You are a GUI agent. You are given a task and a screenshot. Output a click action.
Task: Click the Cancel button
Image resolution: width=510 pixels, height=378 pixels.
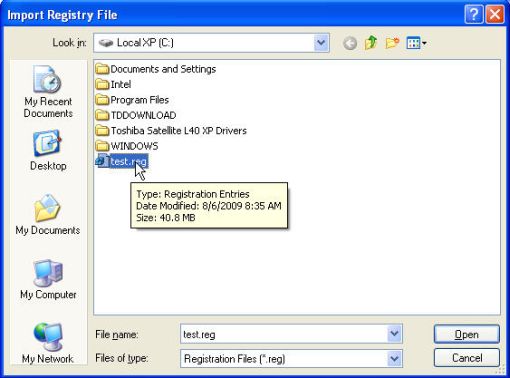point(467,358)
